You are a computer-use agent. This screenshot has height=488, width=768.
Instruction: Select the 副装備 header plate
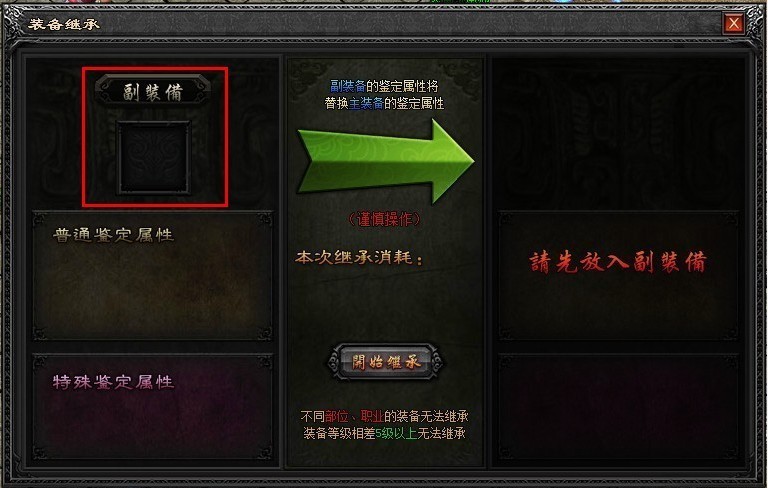point(153,91)
